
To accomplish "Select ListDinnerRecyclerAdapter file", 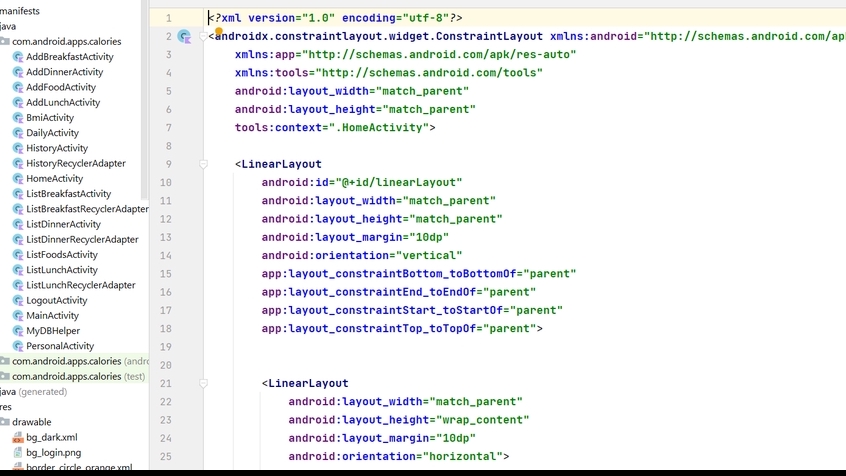I will (82, 239).
